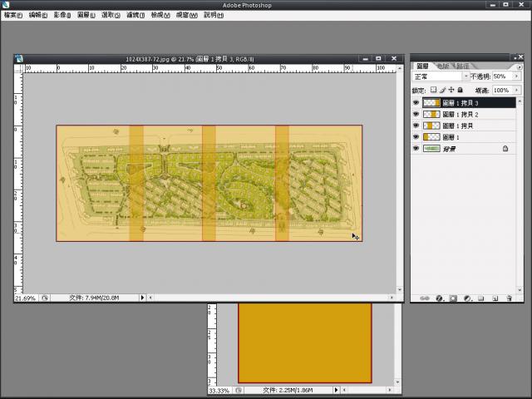Click the link layers icon
This screenshot has width=532, height=399.
coord(425,298)
